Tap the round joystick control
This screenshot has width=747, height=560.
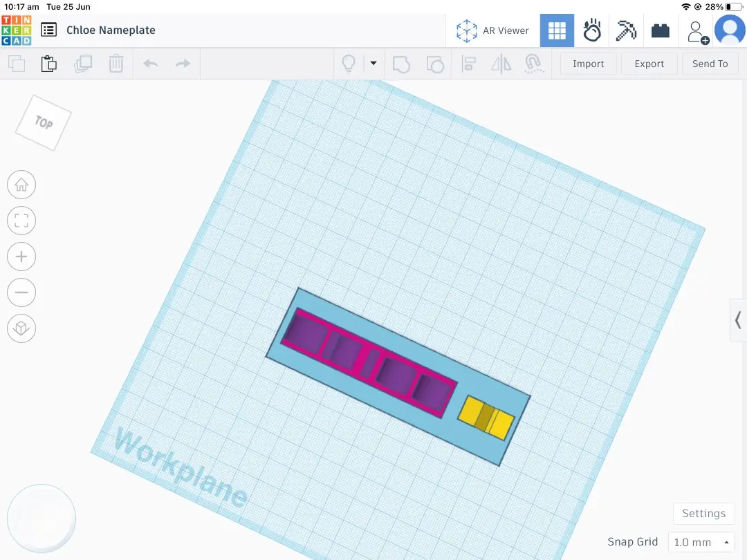click(41, 519)
